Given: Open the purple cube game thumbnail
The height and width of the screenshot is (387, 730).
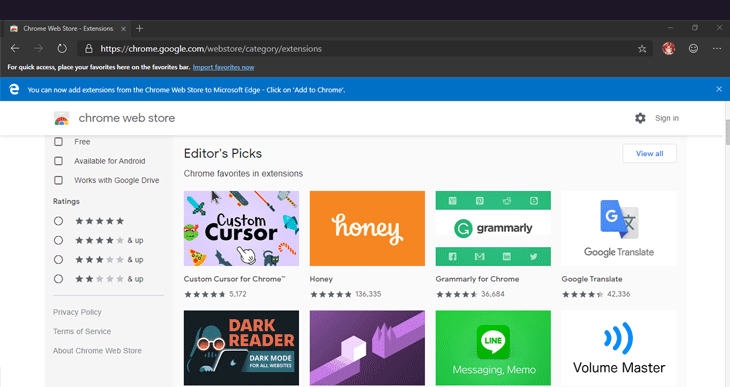Looking at the screenshot, I should (367, 348).
